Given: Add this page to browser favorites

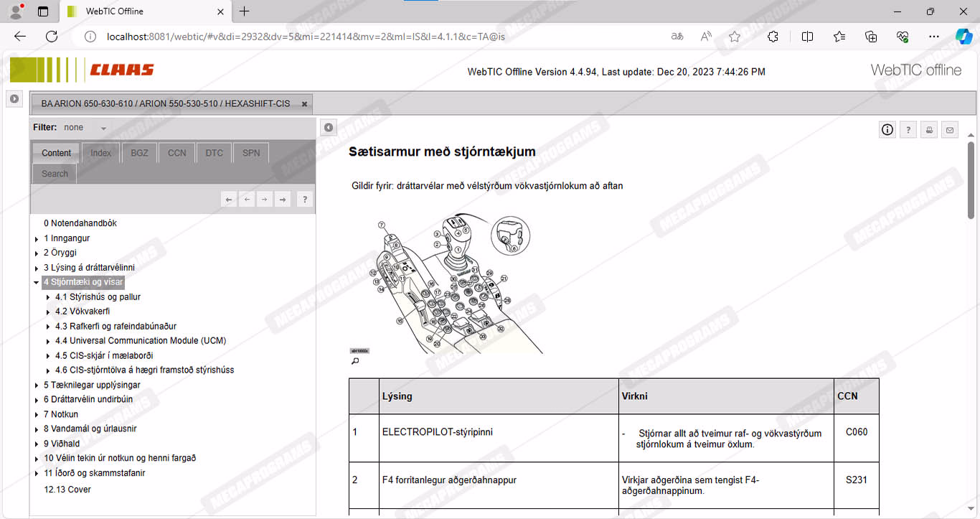Looking at the screenshot, I should pyautogui.click(x=734, y=37).
